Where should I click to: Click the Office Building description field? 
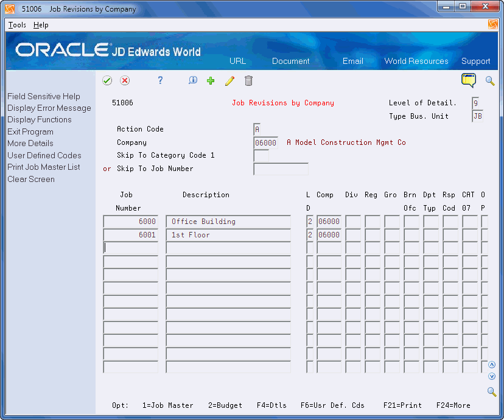(x=228, y=222)
